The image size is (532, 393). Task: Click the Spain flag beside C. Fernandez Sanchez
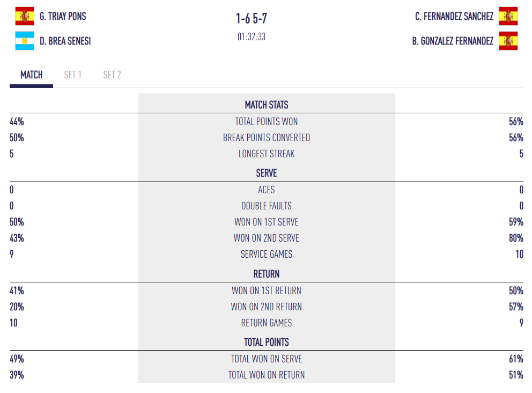coord(508,17)
